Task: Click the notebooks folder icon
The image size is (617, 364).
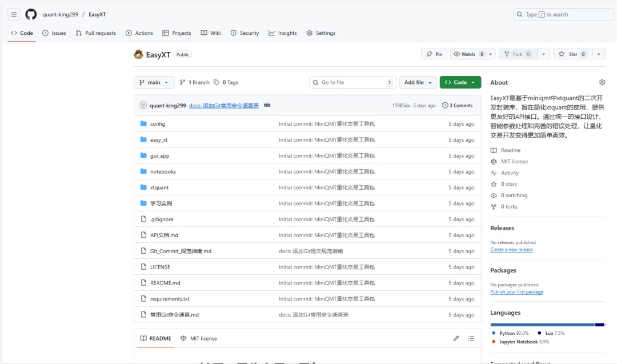Action: (143, 171)
